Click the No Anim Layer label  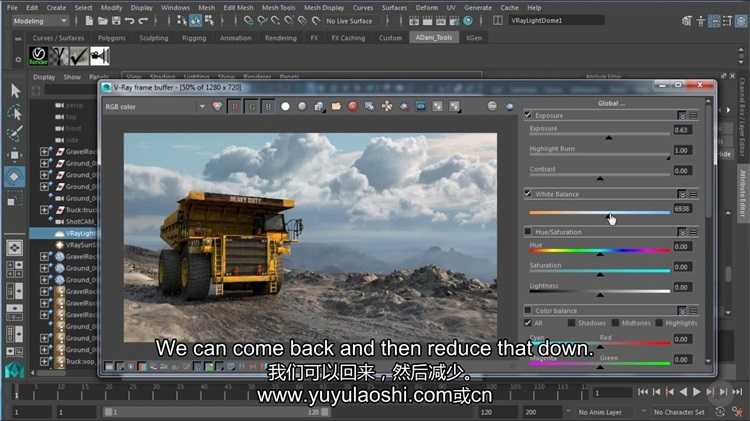(600, 412)
